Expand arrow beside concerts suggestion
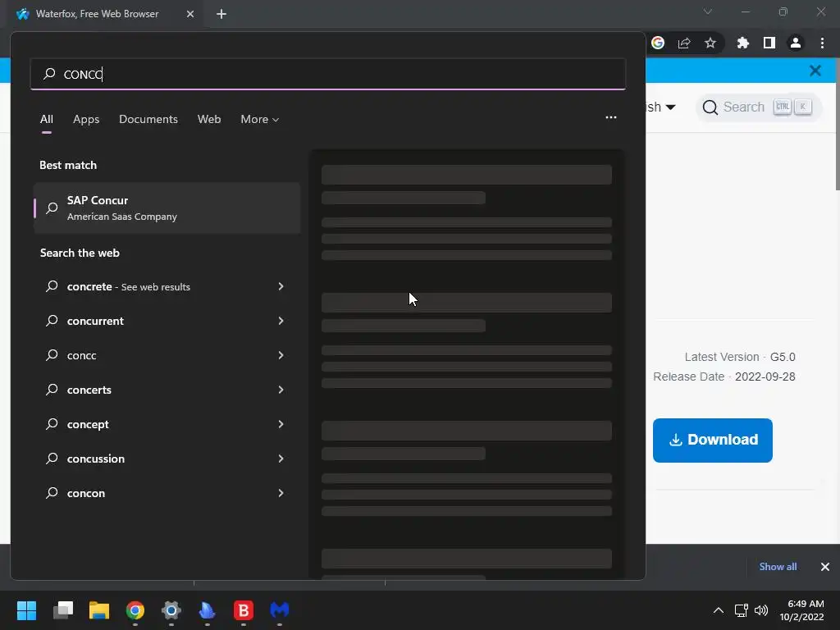The image size is (840, 630). (x=281, y=390)
